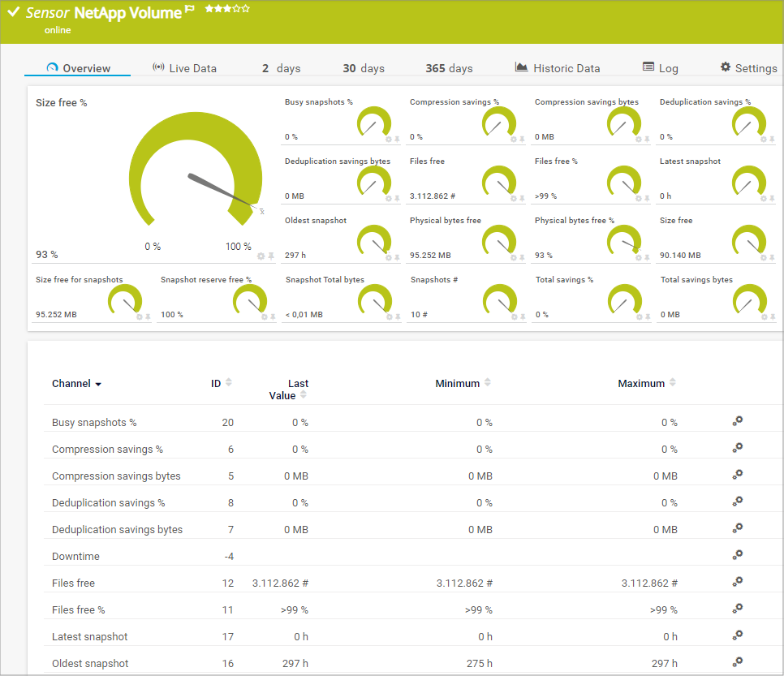Click gear icon under large Size free % gauge

click(x=261, y=256)
